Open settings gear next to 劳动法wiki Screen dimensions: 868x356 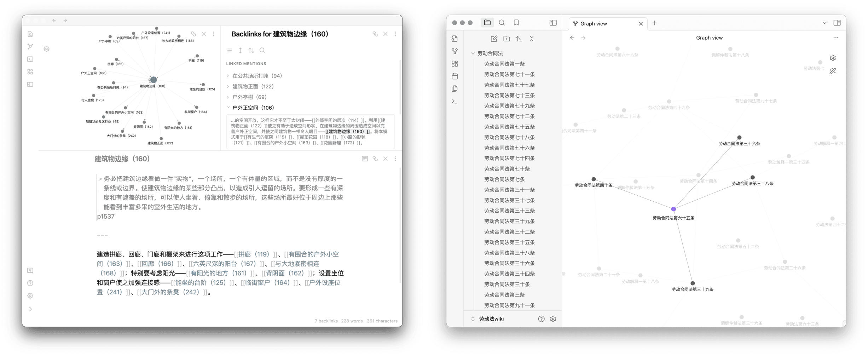tap(553, 319)
